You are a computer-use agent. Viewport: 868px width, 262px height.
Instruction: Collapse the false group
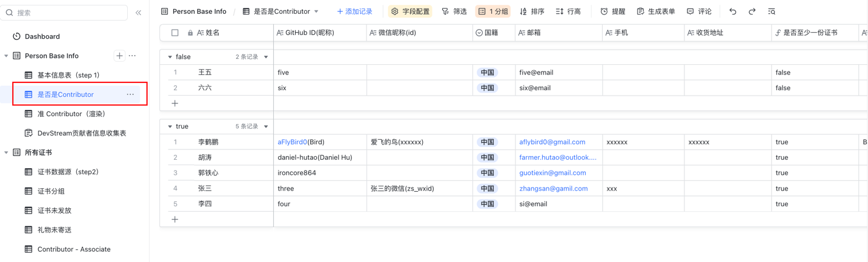pos(170,57)
